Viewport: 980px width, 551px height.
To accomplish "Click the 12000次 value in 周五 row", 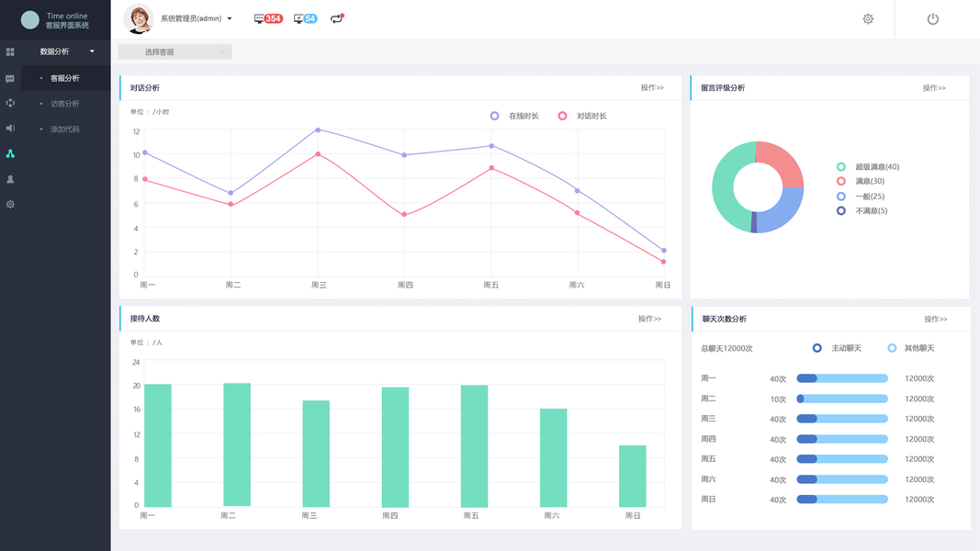I will 919,459.
